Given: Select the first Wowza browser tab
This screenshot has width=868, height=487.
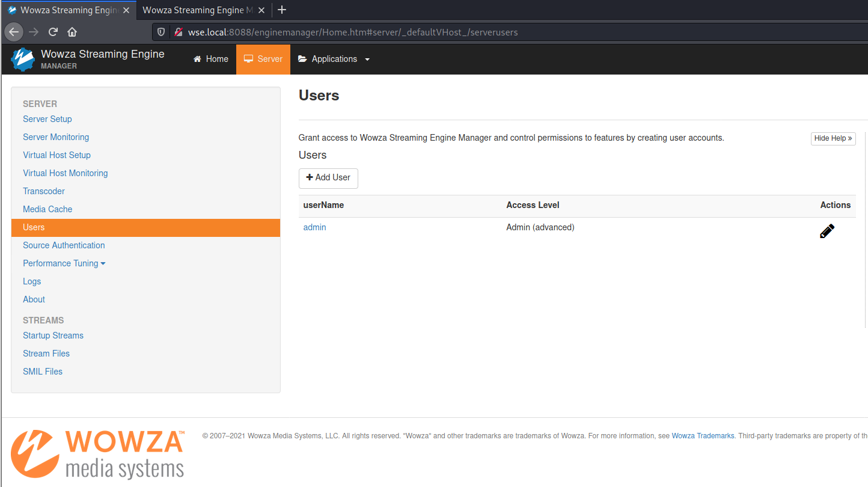Looking at the screenshot, I should point(69,10).
